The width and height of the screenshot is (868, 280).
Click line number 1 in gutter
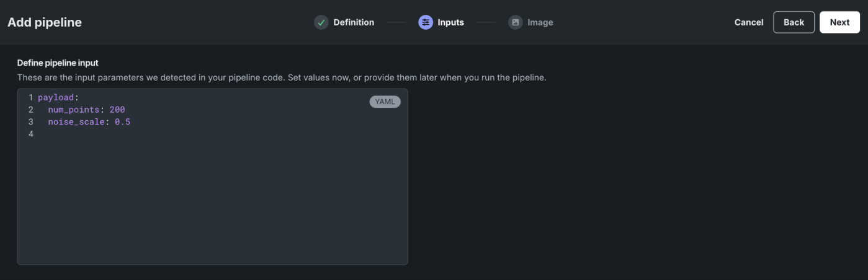30,98
